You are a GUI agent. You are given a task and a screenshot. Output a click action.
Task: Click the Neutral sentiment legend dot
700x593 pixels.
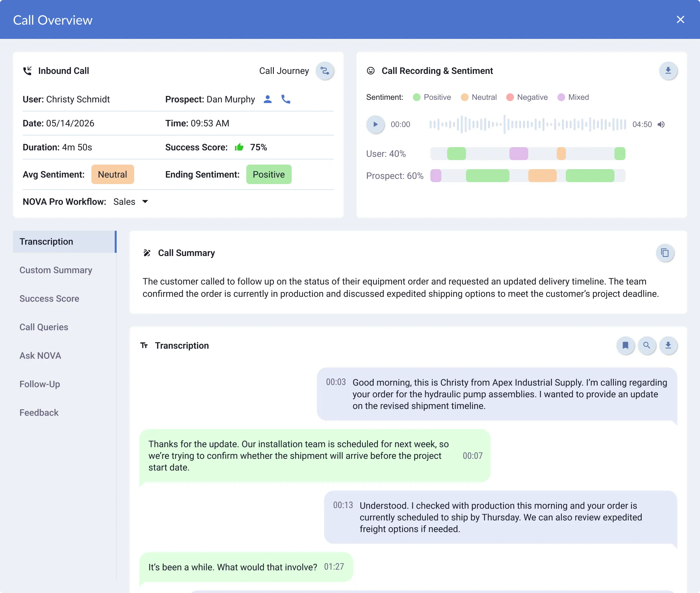click(465, 97)
